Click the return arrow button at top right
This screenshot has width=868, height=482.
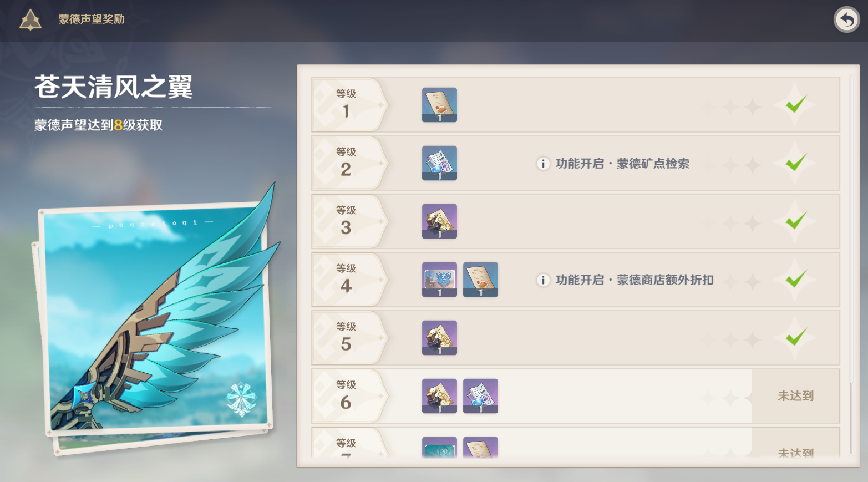[x=846, y=20]
